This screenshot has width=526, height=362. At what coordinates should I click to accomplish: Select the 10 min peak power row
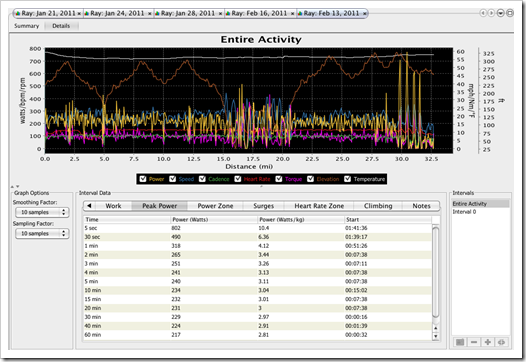click(x=258, y=290)
